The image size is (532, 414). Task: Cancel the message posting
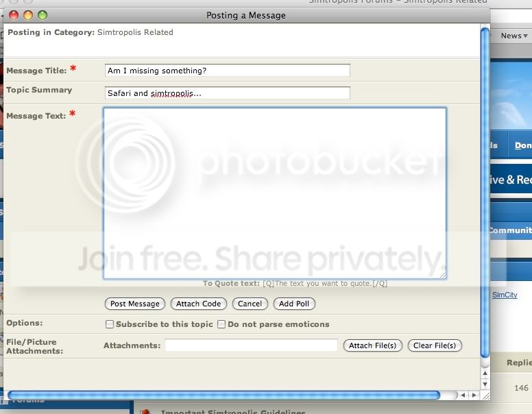click(x=250, y=304)
